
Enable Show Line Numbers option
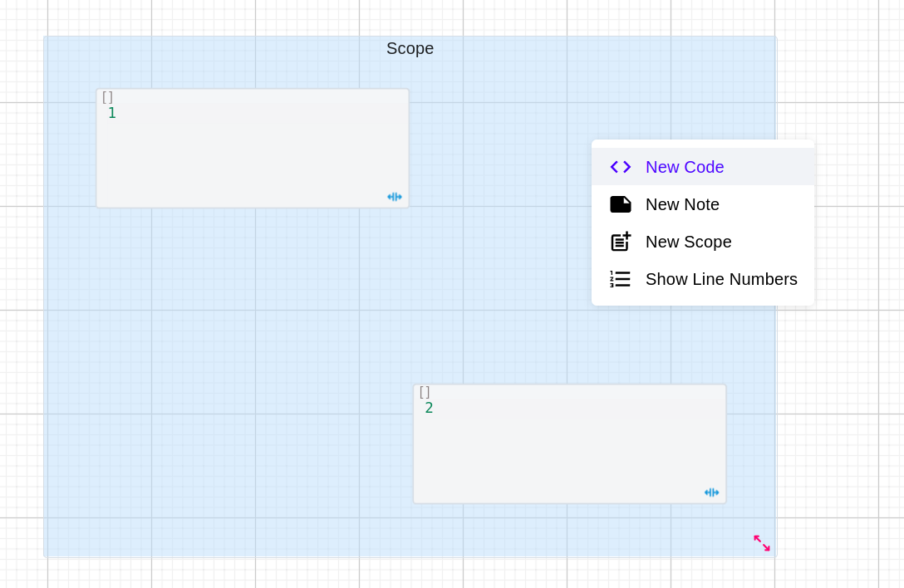703,279
